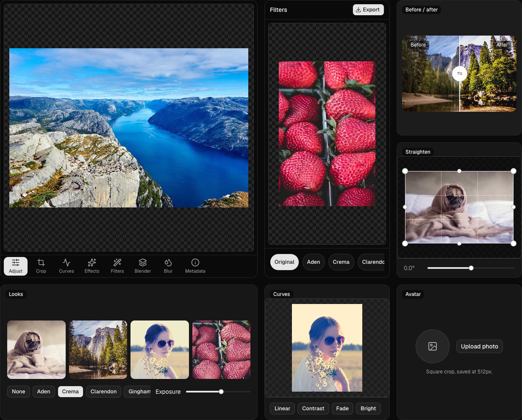Viewport: 522px width, 420px height.
Task: Open the Crop tool
Action: (41, 266)
